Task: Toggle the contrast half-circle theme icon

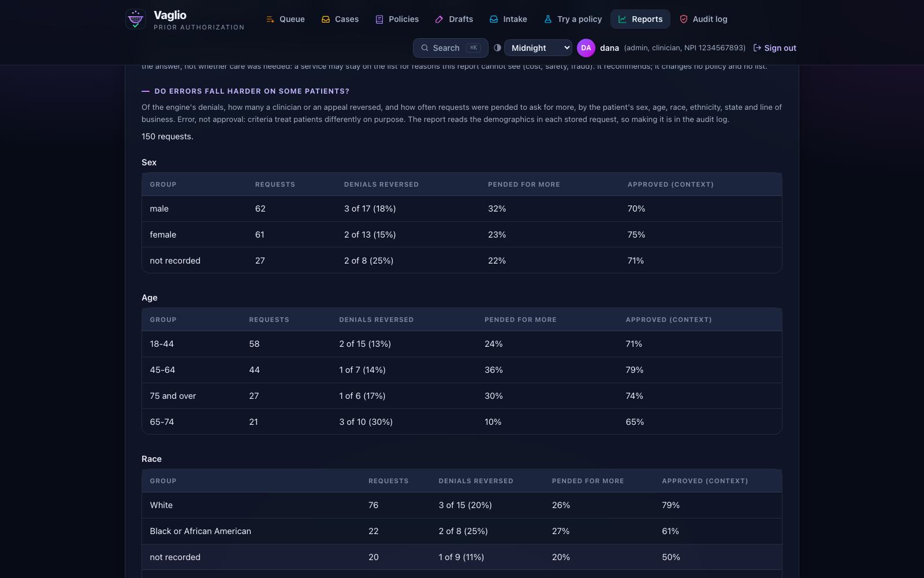Action: point(497,48)
